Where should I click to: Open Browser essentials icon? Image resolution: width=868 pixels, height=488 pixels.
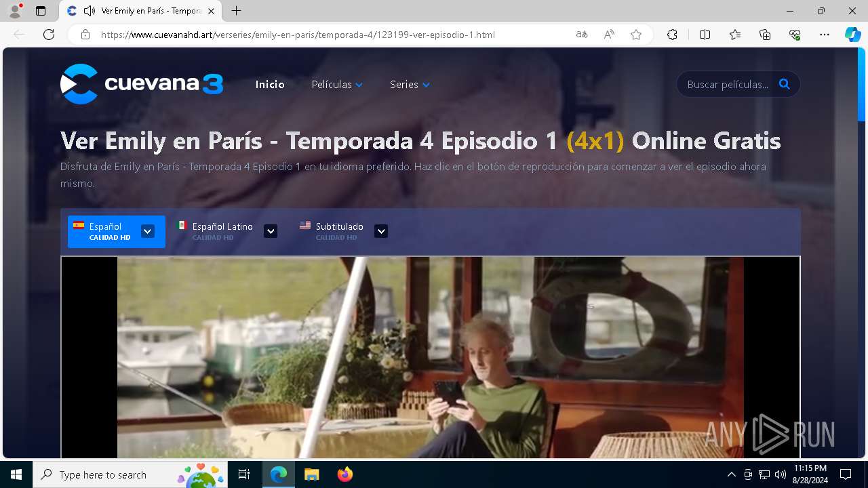(795, 35)
